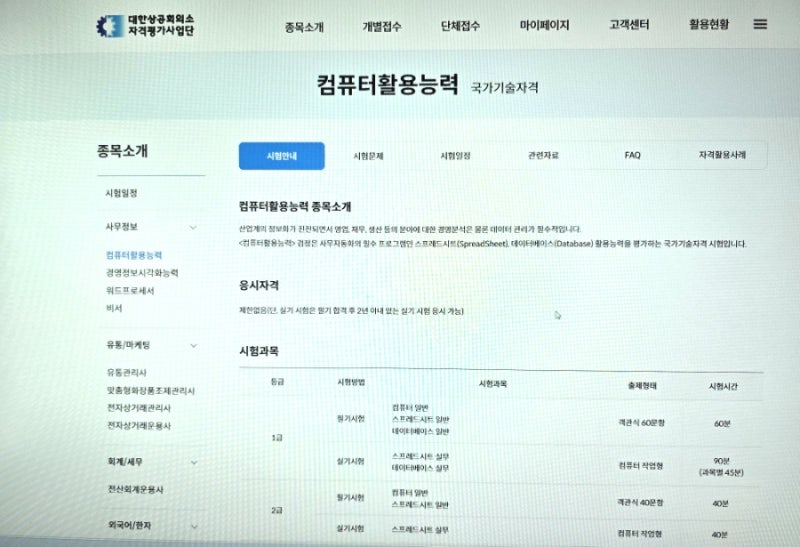The height and width of the screenshot is (547, 800).
Task: Click the 객관식 60문항 table cell
Action: (641, 422)
